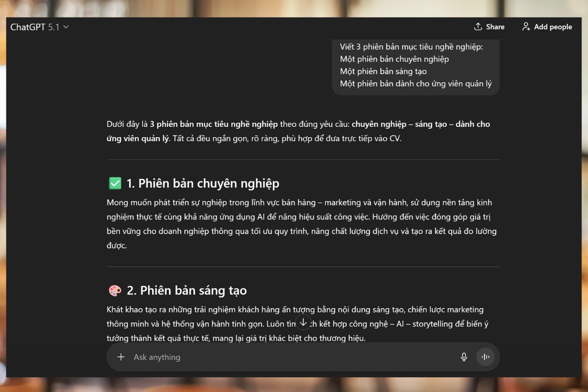
Task: Click the Add people button
Action: (x=547, y=27)
